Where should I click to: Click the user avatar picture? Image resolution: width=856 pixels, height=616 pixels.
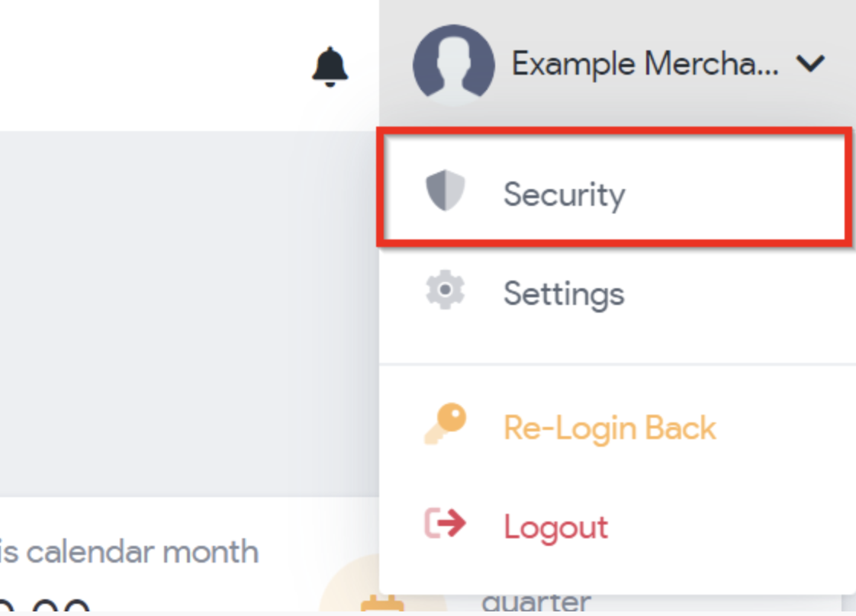[x=454, y=65]
